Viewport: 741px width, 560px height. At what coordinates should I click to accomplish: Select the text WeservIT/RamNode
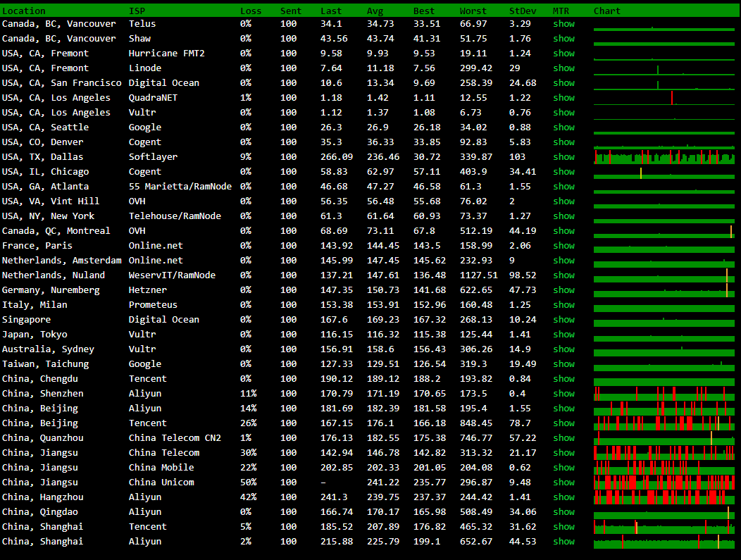172,275
